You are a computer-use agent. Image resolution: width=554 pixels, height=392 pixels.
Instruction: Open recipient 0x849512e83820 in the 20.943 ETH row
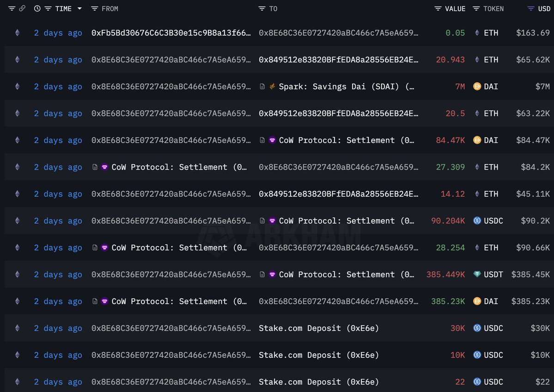338,60
